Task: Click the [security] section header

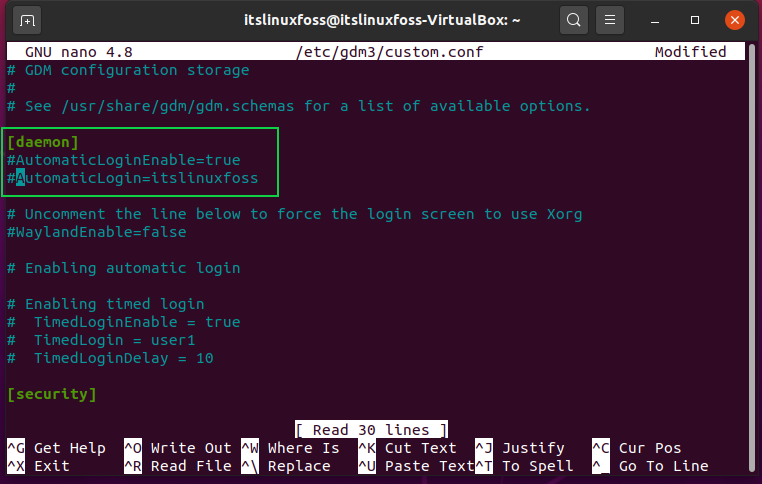Action: (52, 394)
